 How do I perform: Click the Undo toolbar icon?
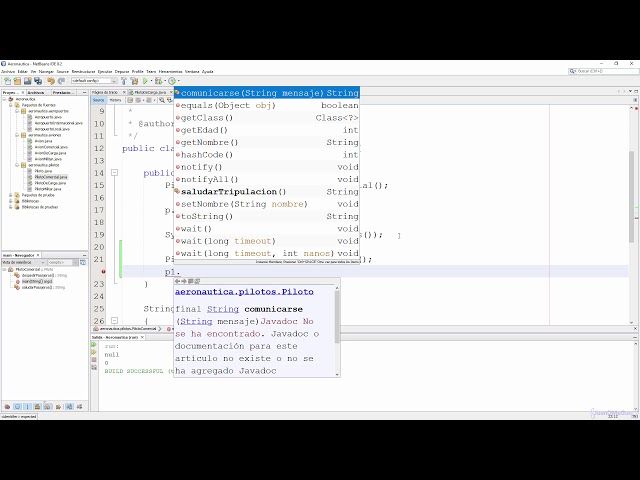51,81
